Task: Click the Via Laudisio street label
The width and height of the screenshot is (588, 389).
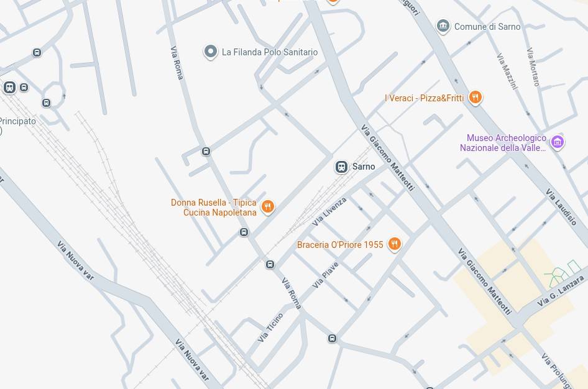Action: 561,207
